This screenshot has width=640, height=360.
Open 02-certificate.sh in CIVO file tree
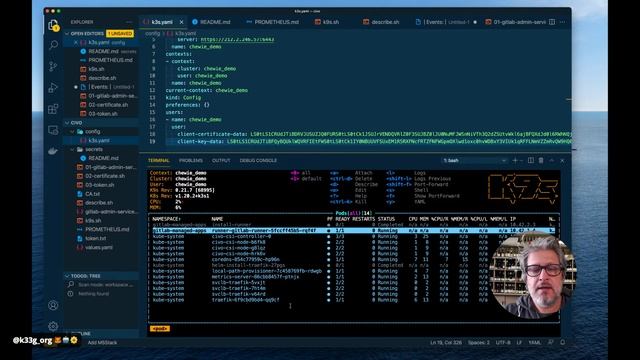[101, 176]
